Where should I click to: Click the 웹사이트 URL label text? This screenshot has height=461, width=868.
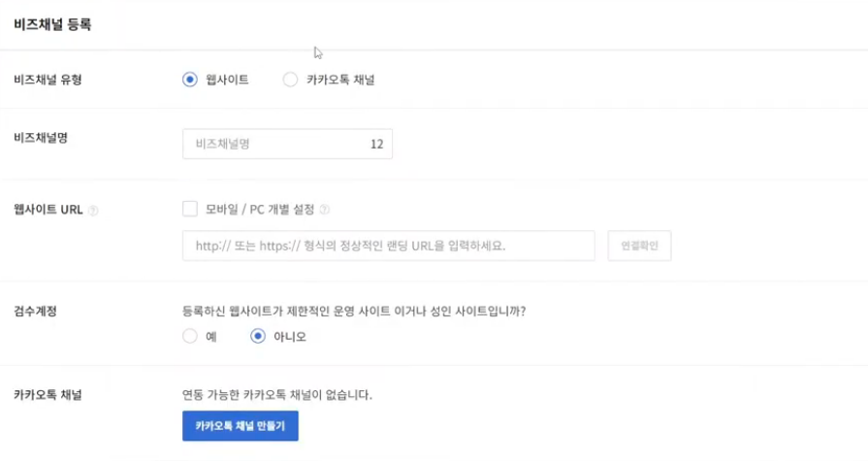pos(48,209)
